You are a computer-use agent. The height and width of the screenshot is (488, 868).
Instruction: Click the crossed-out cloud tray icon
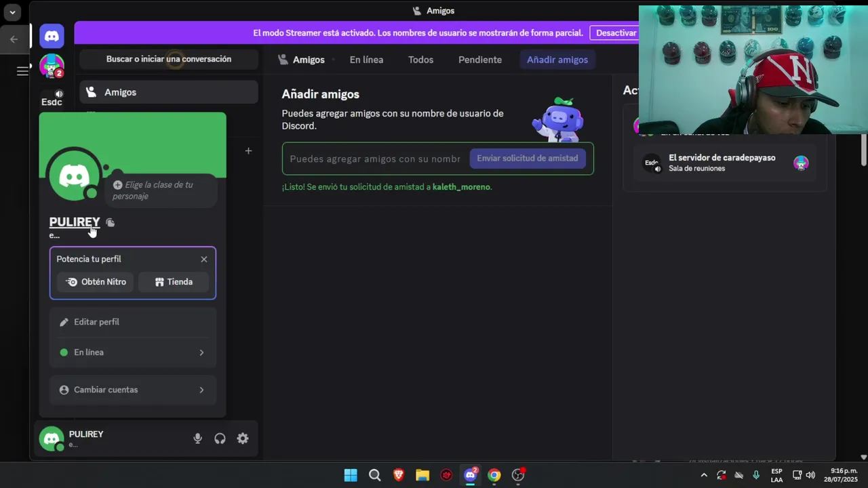(x=739, y=475)
